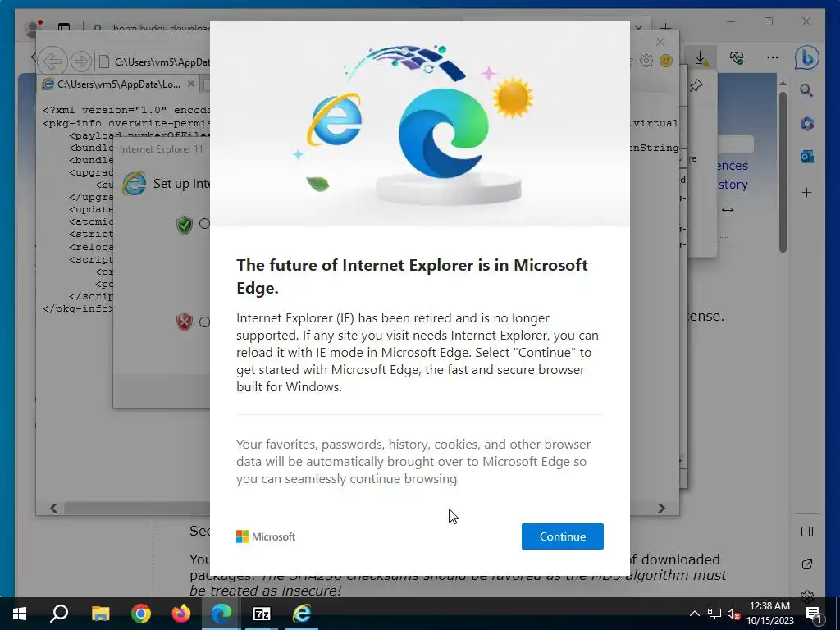Close the Internet Explorer window

click(x=660, y=42)
